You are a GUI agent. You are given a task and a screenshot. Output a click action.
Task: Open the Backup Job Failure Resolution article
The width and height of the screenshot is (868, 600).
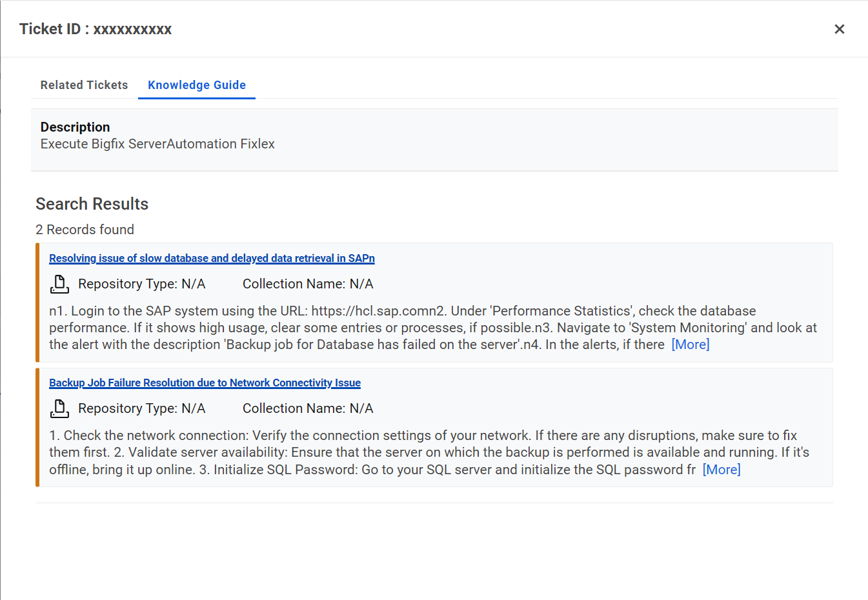(205, 383)
